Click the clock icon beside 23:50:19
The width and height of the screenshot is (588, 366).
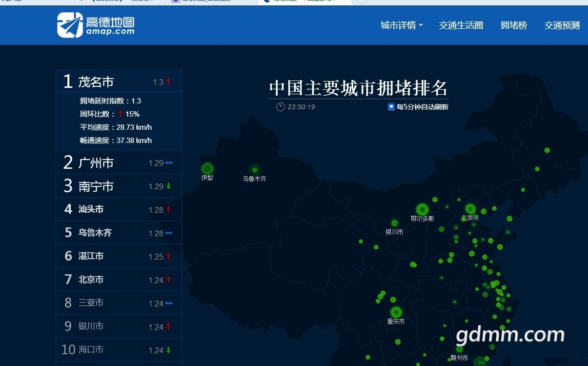[281, 107]
